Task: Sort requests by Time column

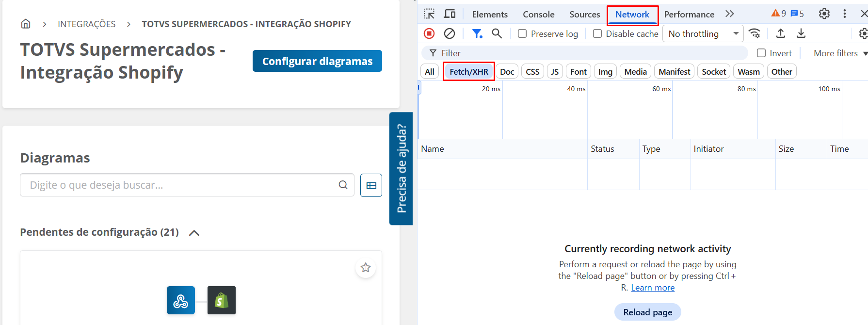Action: click(x=847, y=149)
